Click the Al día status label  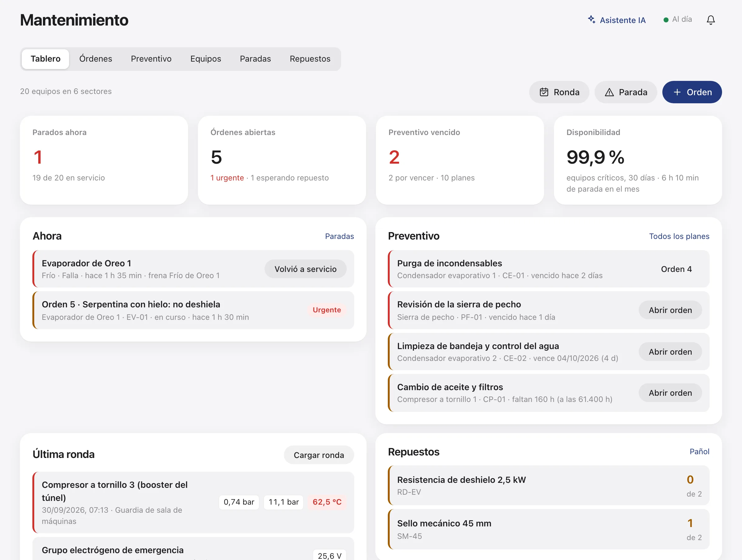tap(682, 20)
